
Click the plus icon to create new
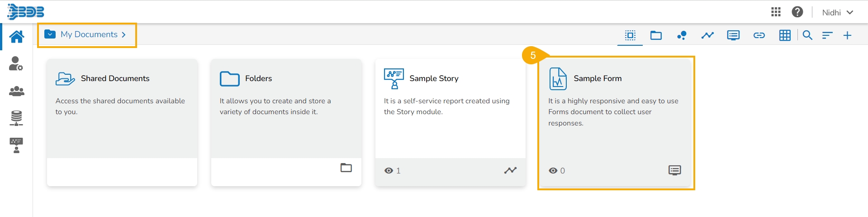847,35
